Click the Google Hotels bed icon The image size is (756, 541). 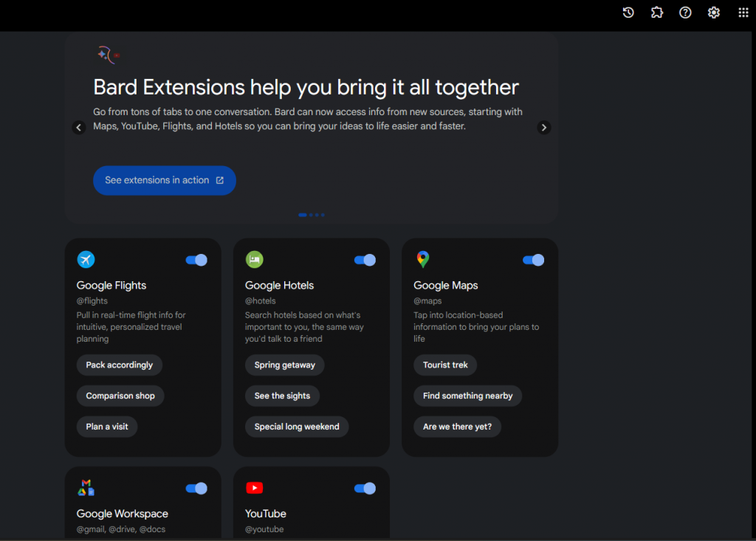coord(254,259)
